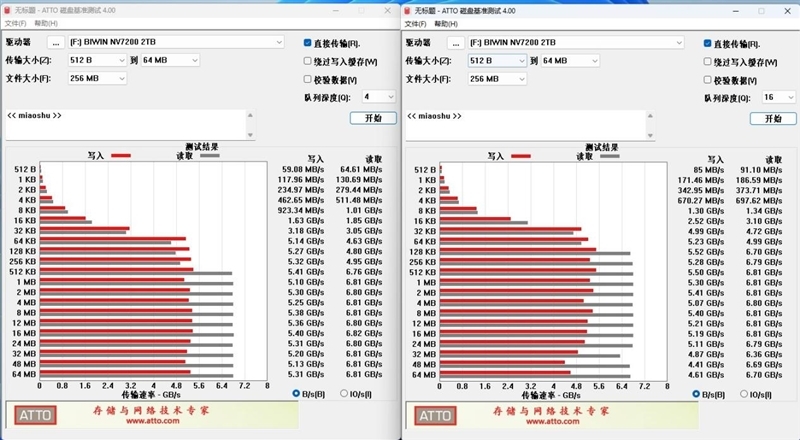
Task: Click 4.41 GB/s write value, right window
Action: tap(706, 364)
